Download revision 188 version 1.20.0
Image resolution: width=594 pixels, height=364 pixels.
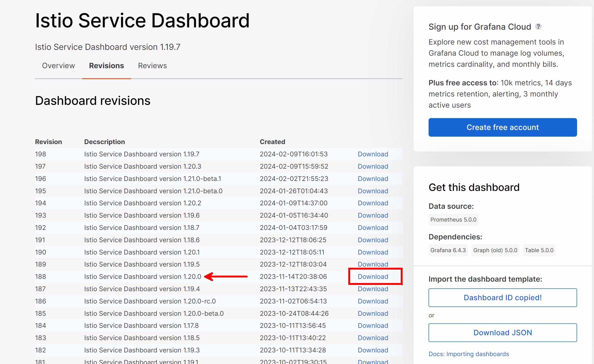(x=373, y=277)
